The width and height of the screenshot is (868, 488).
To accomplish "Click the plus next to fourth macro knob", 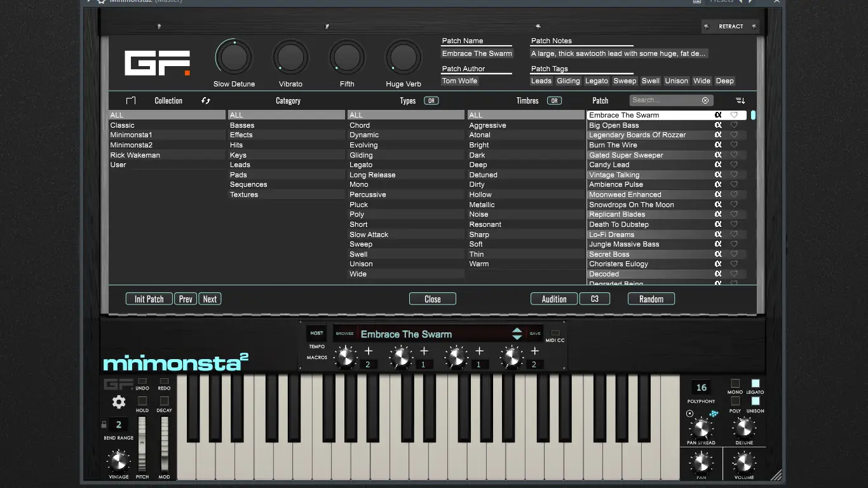I will point(535,351).
